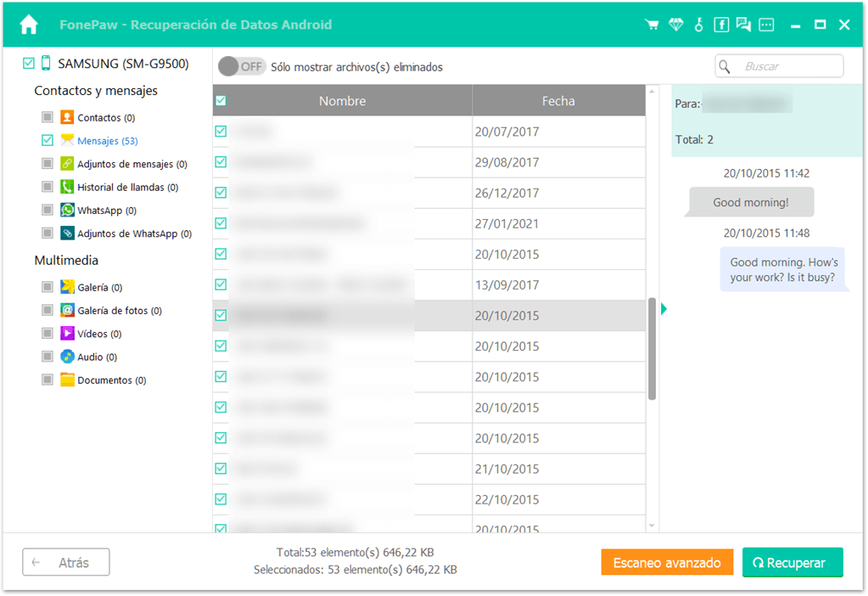Switch on 'Sólo mostrar archivos eliminados' toggle
868x596 pixels.
pos(241,66)
